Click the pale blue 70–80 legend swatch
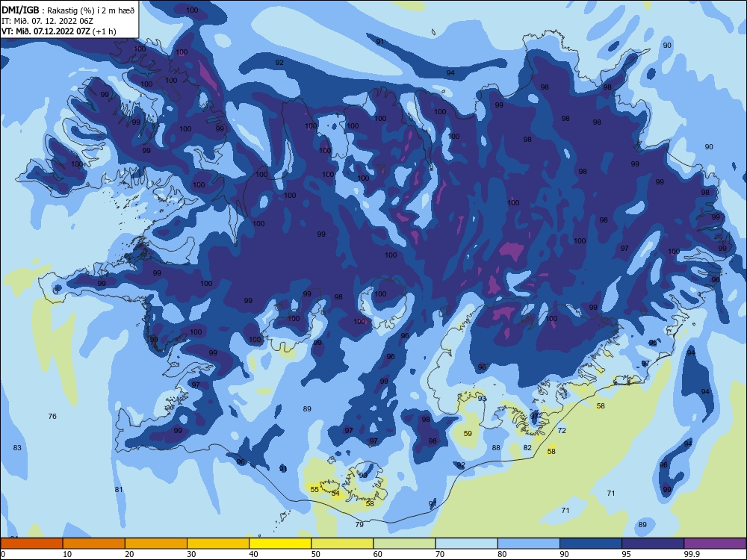Screen dimensions: 747x560 466,544
